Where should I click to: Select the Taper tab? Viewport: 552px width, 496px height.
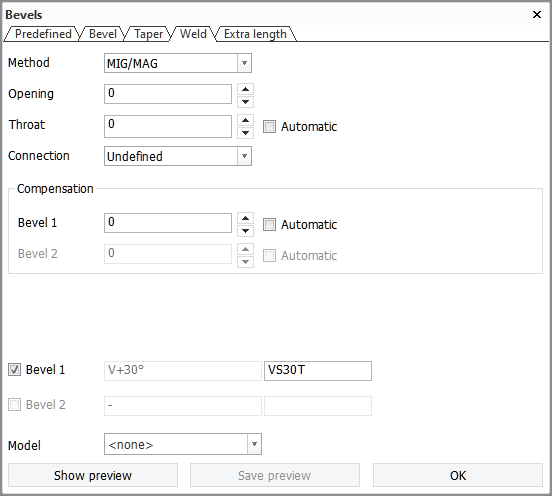149,34
